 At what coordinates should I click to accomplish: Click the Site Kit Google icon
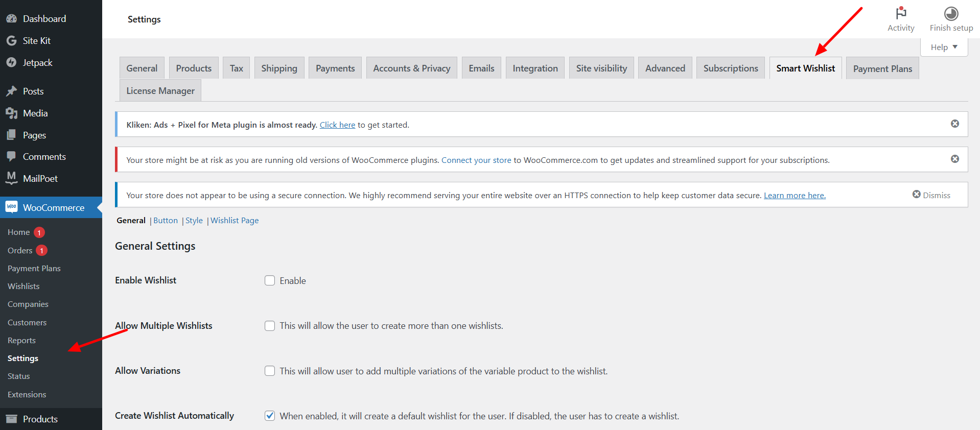pyautogui.click(x=11, y=41)
